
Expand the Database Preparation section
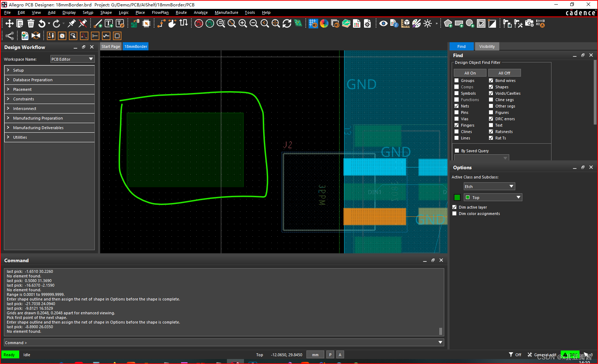tap(49, 80)
